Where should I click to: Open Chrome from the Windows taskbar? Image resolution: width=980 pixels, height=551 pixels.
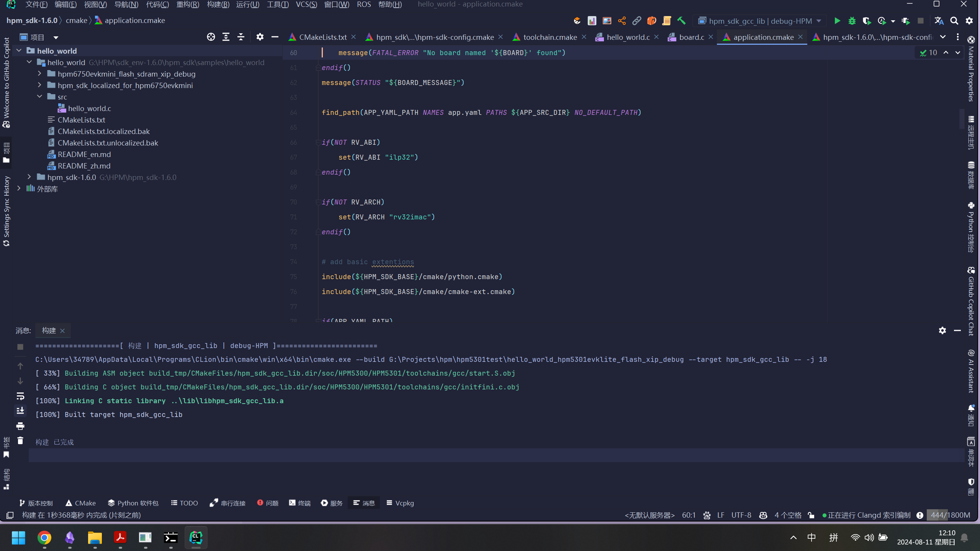(44, 538)
